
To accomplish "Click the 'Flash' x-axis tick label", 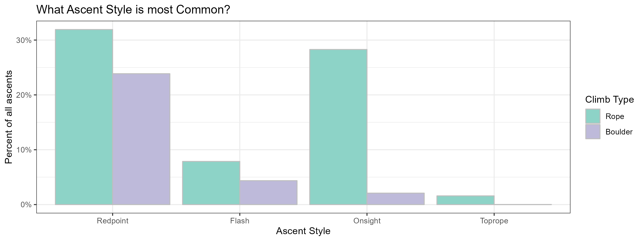I will click(x=240, y=221).
